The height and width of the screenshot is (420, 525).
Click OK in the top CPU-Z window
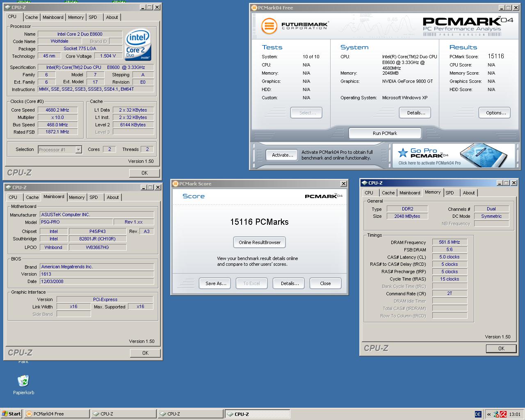pyautogui.click(x=144, y=173)
